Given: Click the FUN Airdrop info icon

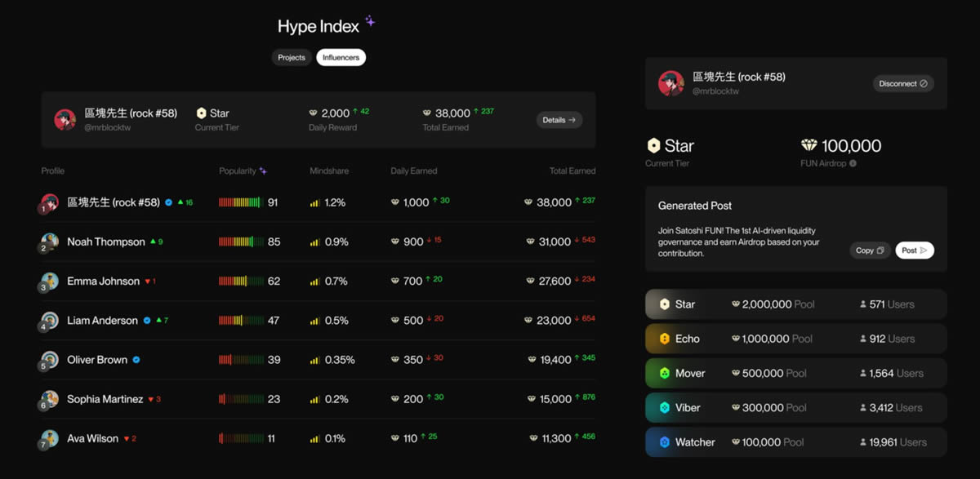Looking at the screenshot, I should (x=853, y=164).
